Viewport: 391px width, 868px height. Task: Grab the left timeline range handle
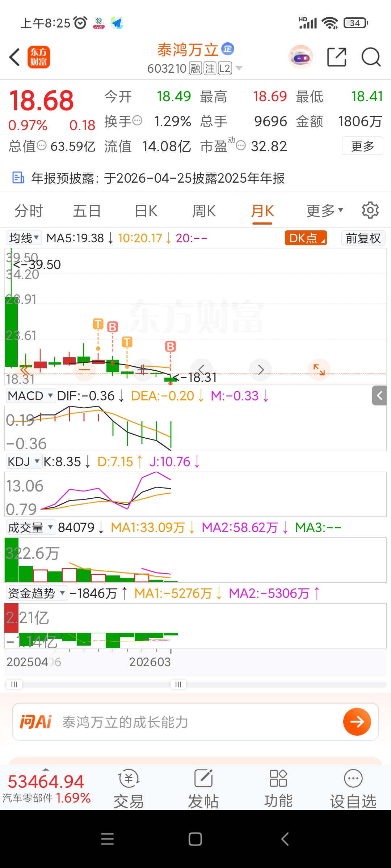pyautogui.click(x=14, y=684)
